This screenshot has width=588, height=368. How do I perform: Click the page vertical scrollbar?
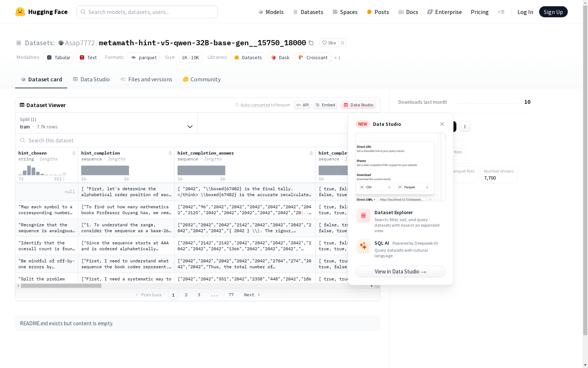click(585, 170)
